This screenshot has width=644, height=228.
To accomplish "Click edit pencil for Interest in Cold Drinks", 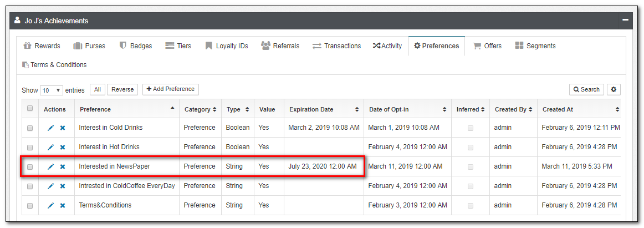I will click(x=50, y=128).
